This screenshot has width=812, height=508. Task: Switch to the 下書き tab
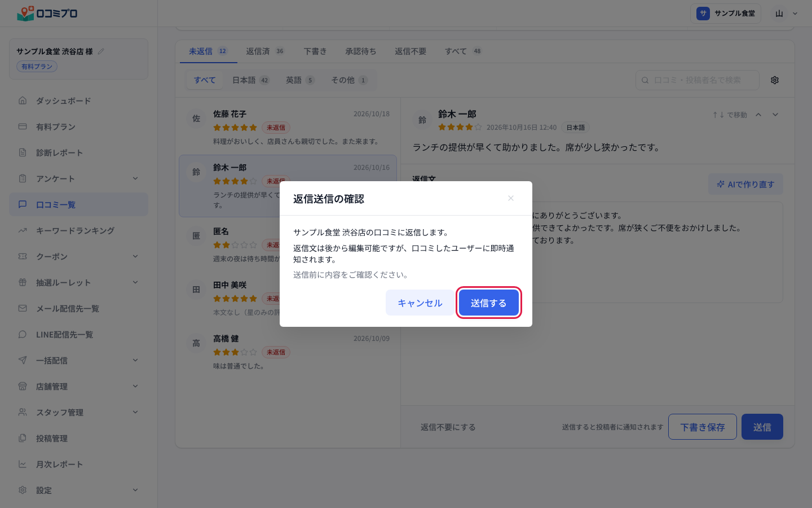315,51
